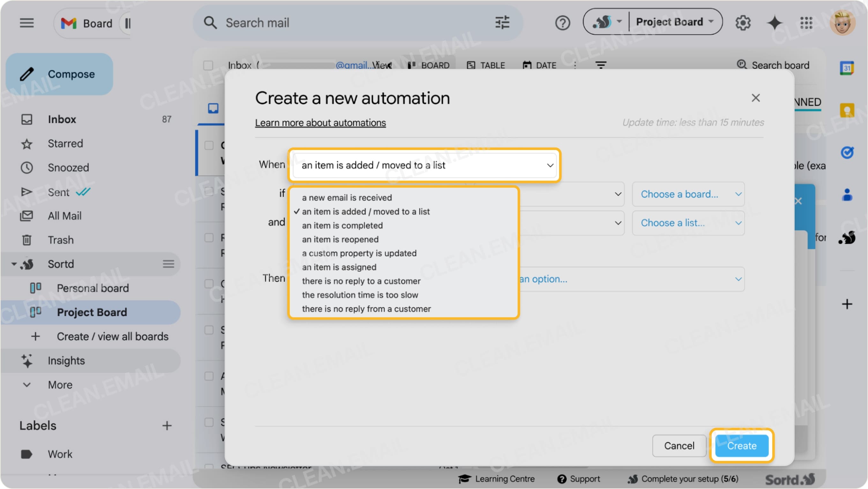Open Google Keep from the right side panel
The height and width of the screenshot is (489, 868).
click(x=848, y=110)
